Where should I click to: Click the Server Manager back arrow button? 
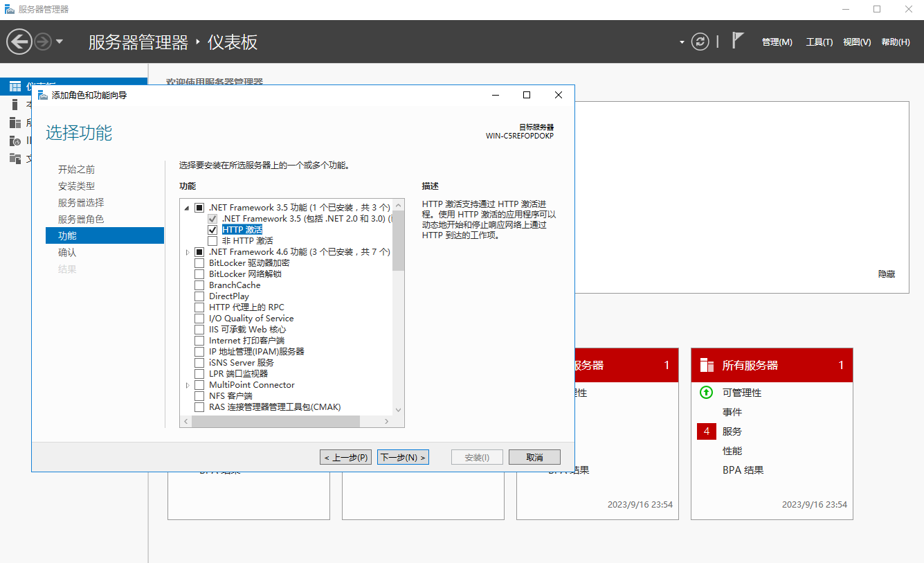19,42
